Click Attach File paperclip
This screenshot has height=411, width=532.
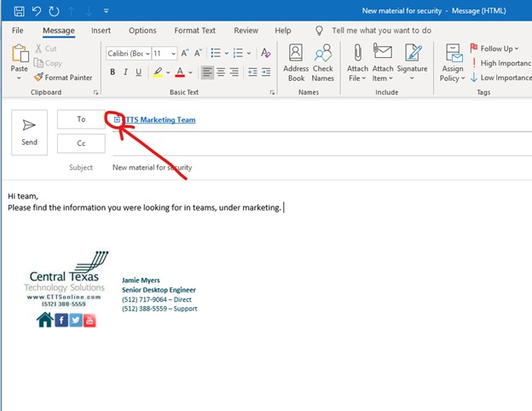357,63
